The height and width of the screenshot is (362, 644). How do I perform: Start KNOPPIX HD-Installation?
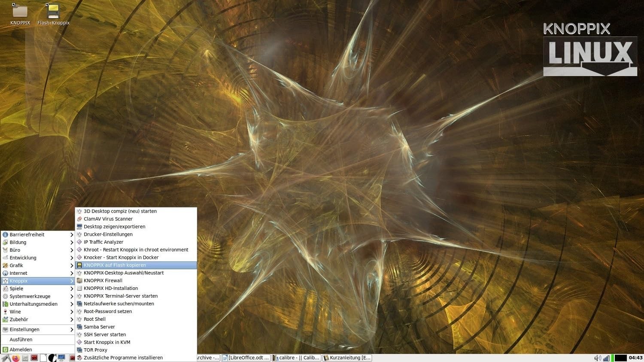[136, 289]
